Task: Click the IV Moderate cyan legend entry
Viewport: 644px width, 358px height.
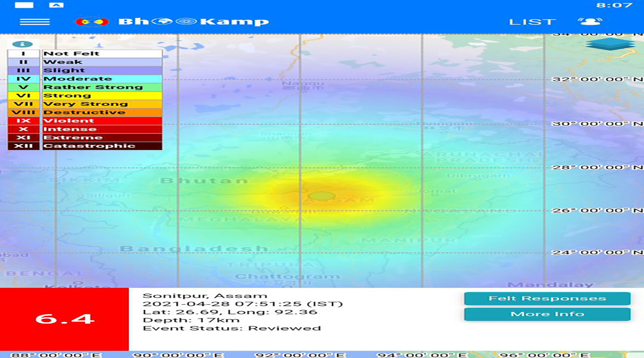Action: tap(85, 79)
